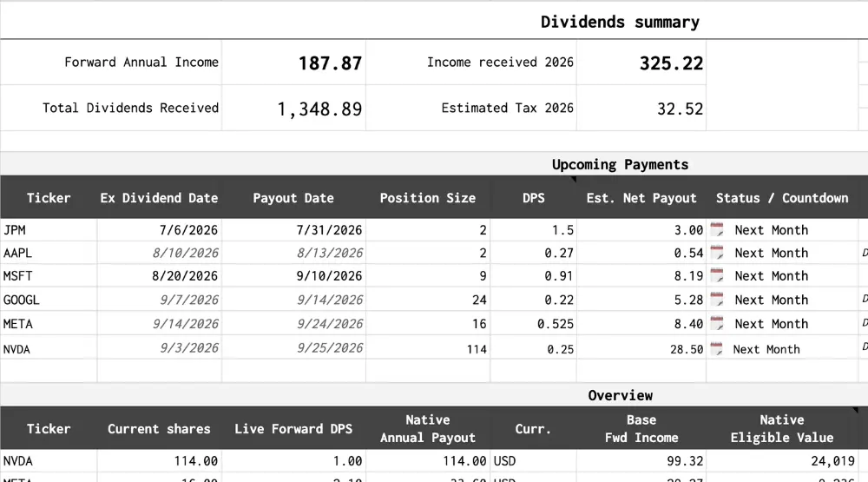Select the MSFT ticker cell
This screenshot has height=482, width=868.
pyautogui.click(x=49, y=275)
